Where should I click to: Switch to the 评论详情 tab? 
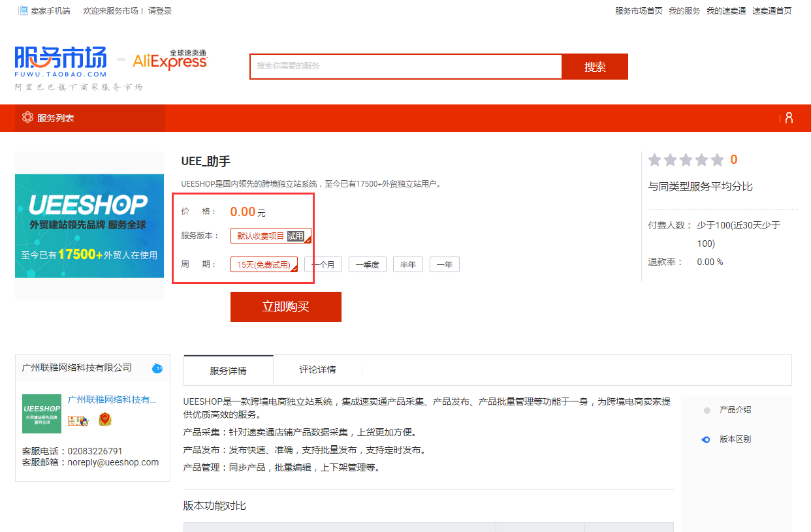(318, 369)
